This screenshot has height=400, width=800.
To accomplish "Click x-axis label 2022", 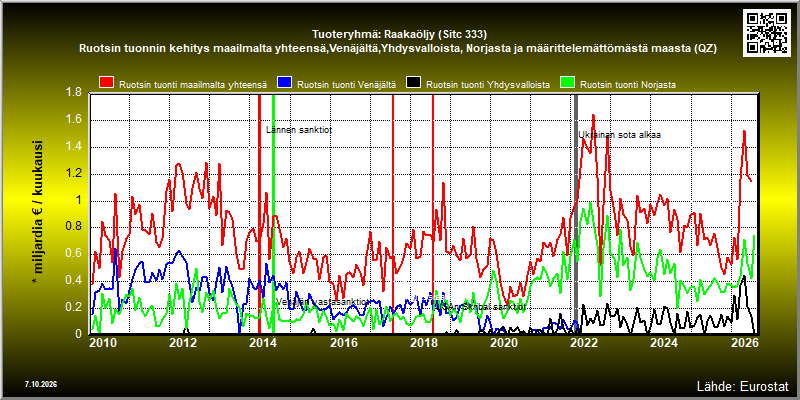I will point(583,342).
